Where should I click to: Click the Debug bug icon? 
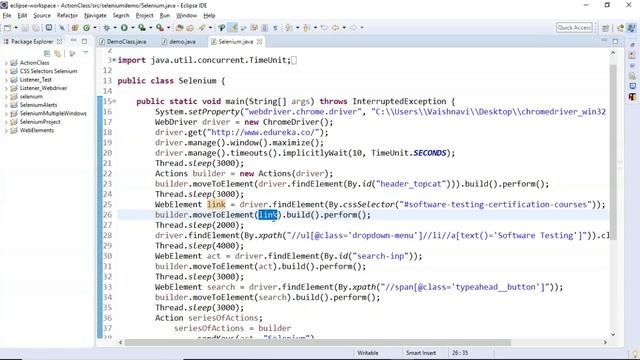tap(107, 28)
